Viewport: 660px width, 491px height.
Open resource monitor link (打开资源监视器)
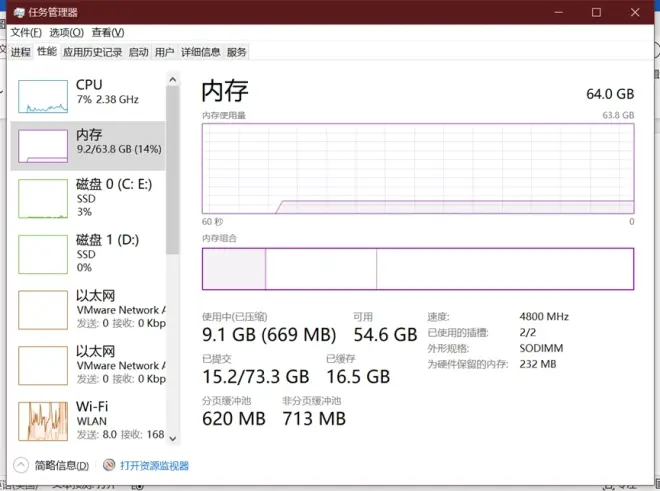point(154,466)
